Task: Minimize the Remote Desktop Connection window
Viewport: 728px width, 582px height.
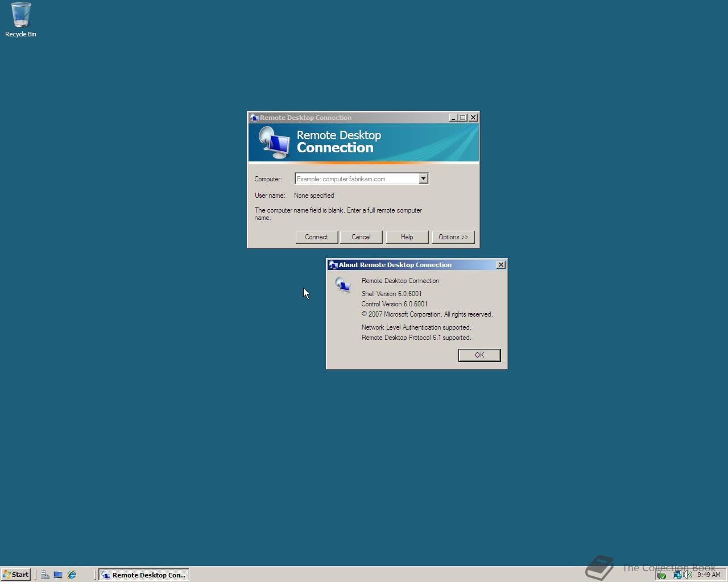Action: click(x=453, y=118)
